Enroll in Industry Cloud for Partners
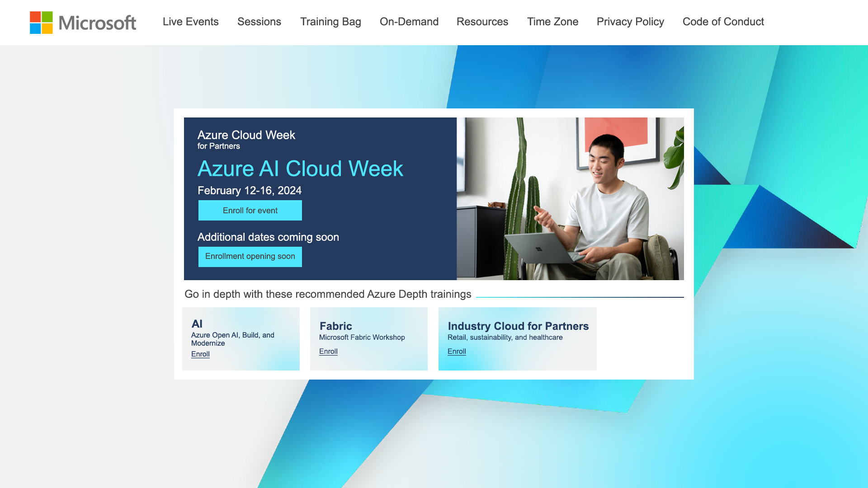 click(x=457, y=352)
